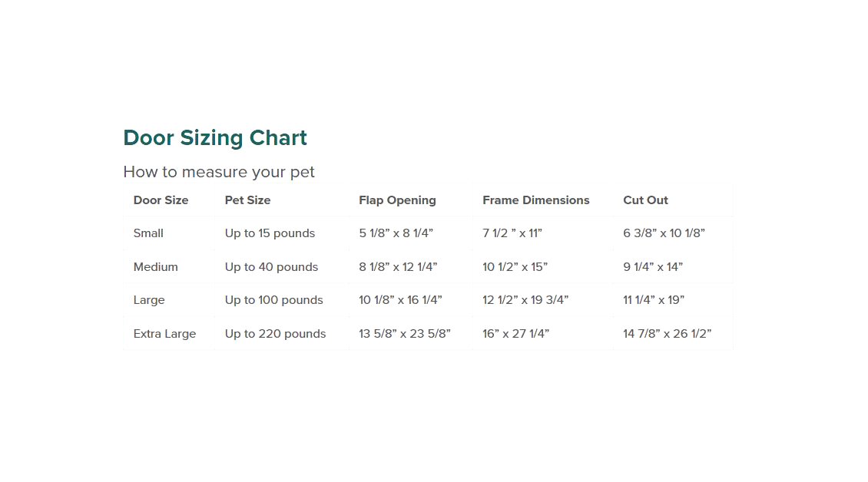The height and width of the screenshot is (482, 868).
Task: Select the 'Up to 220 pounds' cell
Action: 275,334
